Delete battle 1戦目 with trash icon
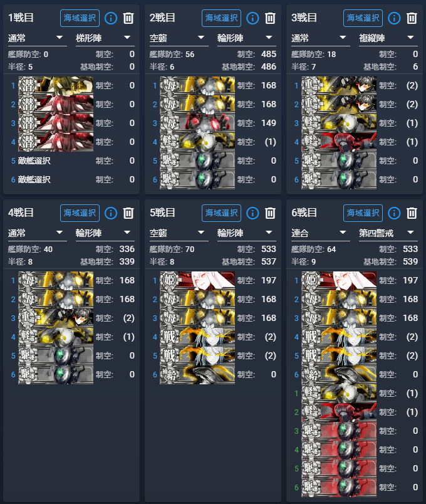Image resolution: width=426 pixels, height=504 pixels. tap(128, 18)
